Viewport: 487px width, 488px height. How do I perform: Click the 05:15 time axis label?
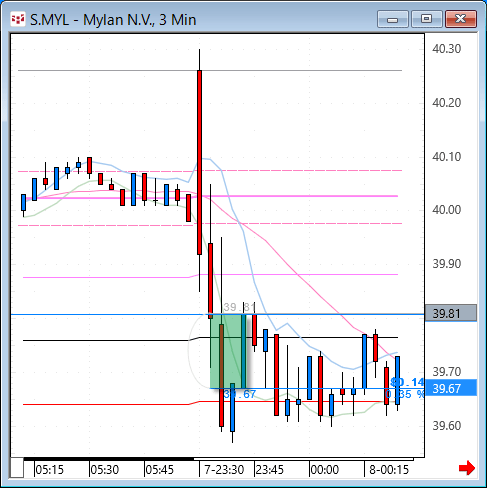(x=49, y=470)
